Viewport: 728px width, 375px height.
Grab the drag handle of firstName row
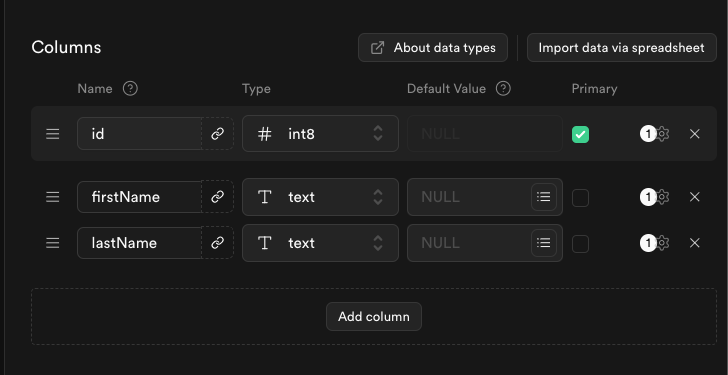tap(52, 197)
